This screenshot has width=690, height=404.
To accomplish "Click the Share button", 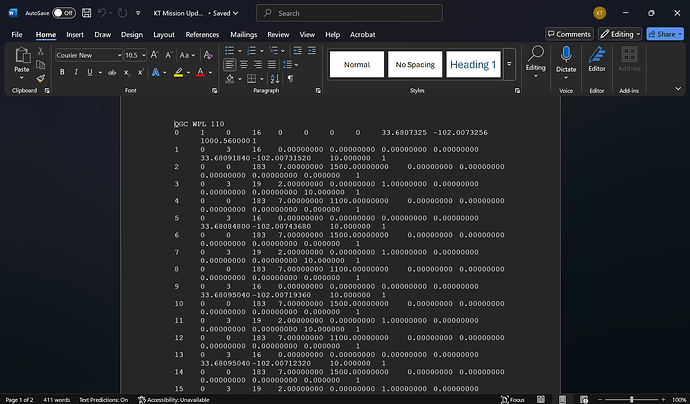I will (x=665, y=34).
